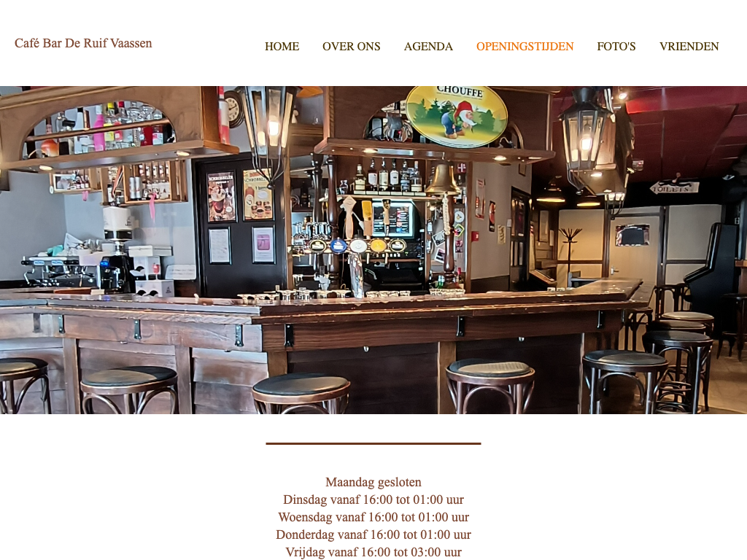
Task: Visit the VRIENDEN page
Action: pyautogui.click(x=689, y=46)
